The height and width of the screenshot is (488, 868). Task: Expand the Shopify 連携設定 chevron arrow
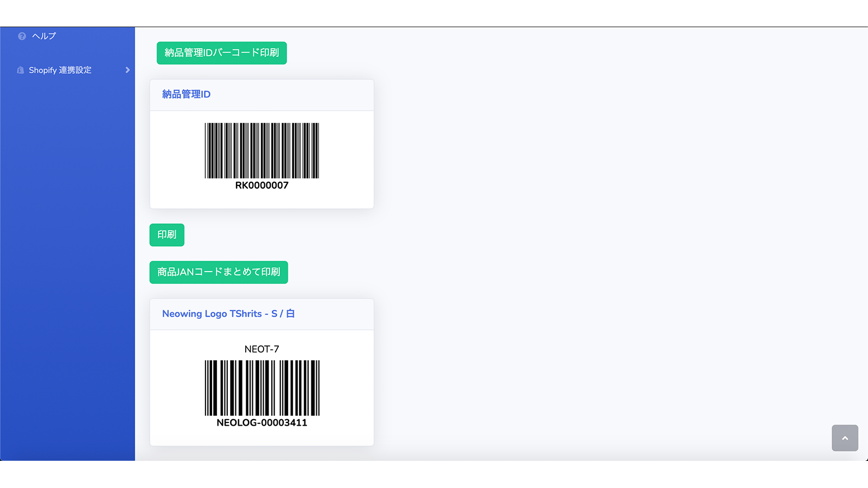tap(127, 70)
